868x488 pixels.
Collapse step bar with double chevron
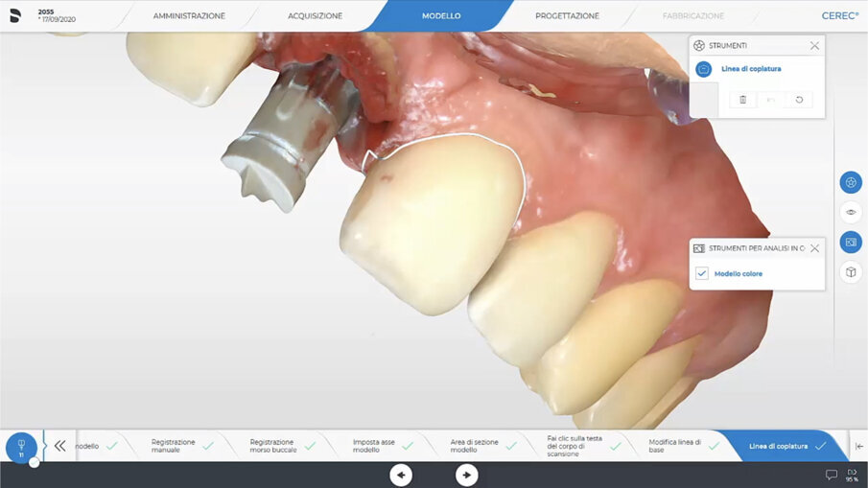point(59,446)
